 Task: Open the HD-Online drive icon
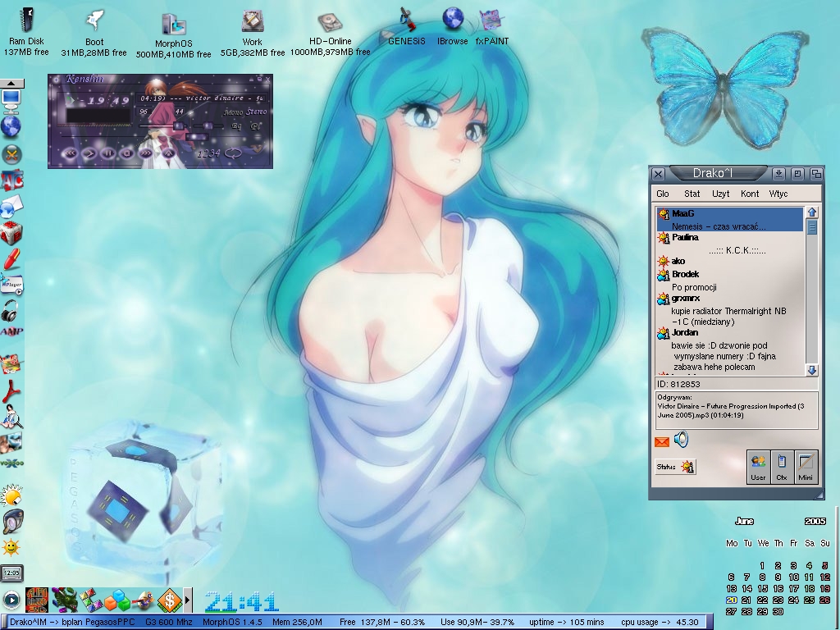coord(330,22)
